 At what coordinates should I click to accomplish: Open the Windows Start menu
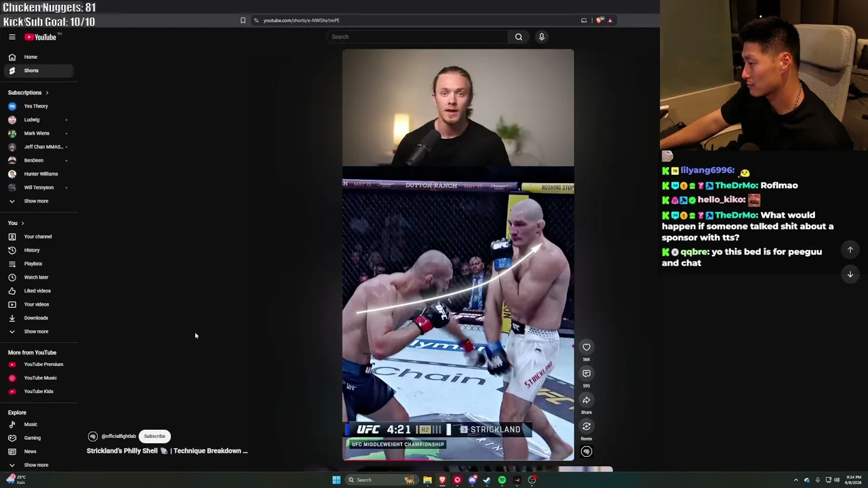pyautogui.click(x=336, y=480)
